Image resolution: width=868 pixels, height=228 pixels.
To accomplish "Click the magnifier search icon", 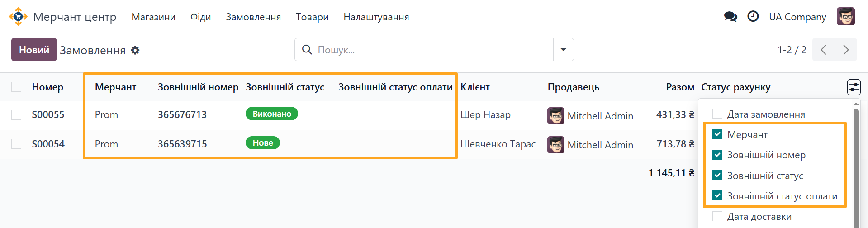I will pos(307,50).
